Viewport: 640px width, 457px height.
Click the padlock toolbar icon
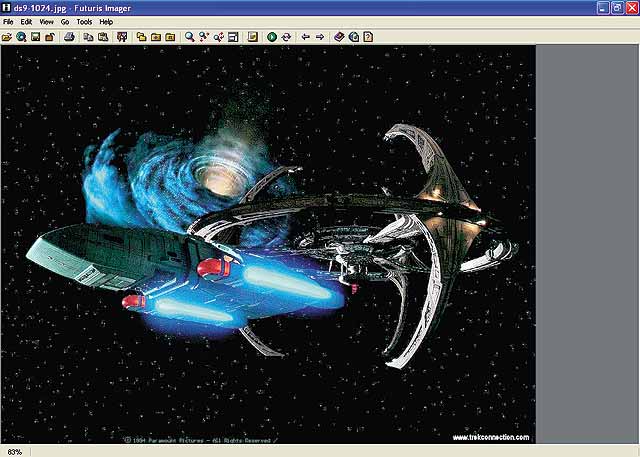pyautogui.click(x=50, y=37)
